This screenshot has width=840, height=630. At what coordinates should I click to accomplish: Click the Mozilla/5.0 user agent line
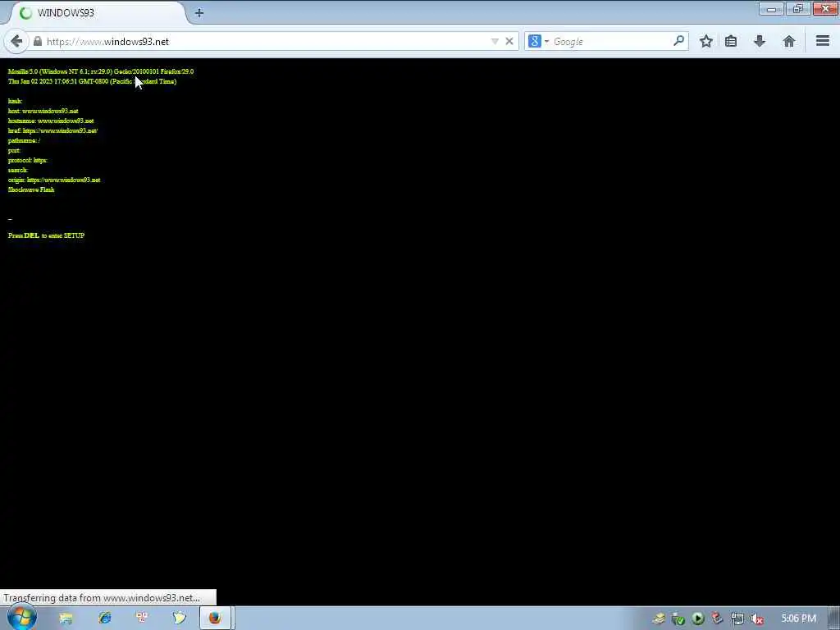[x=101, y=71]
